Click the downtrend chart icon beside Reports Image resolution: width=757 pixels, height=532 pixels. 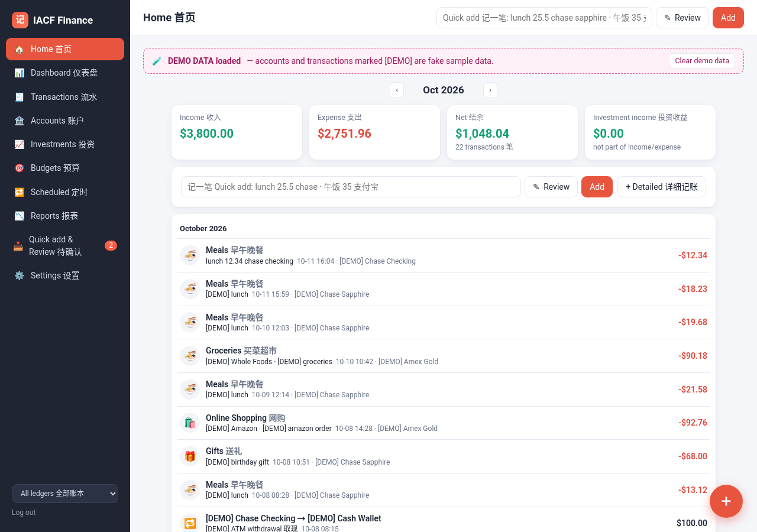coord(20,216)
